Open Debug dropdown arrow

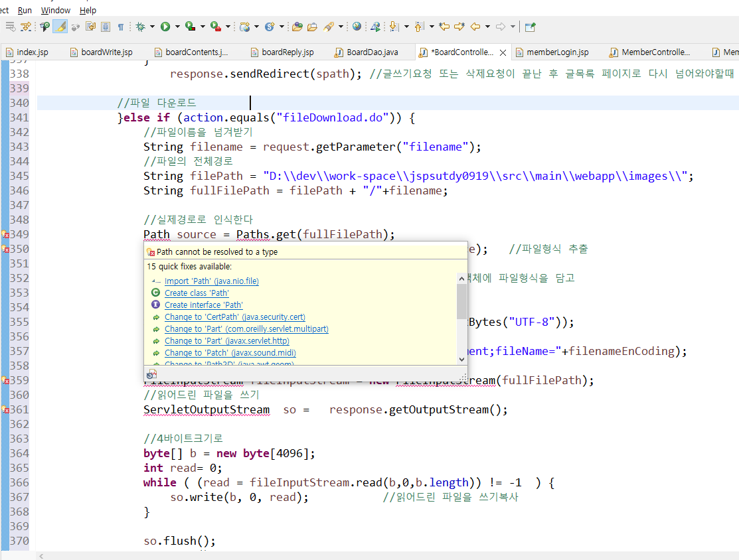pos(152,27)
